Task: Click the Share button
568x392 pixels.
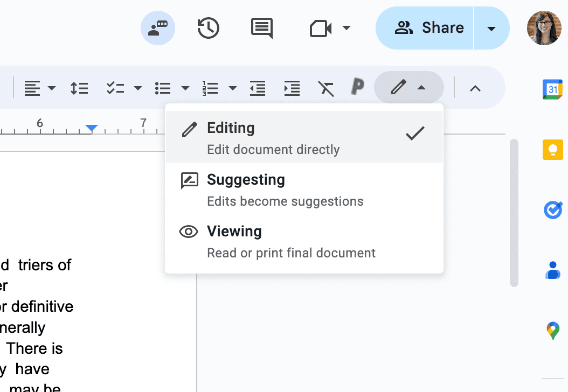Action: pos(430,28)
